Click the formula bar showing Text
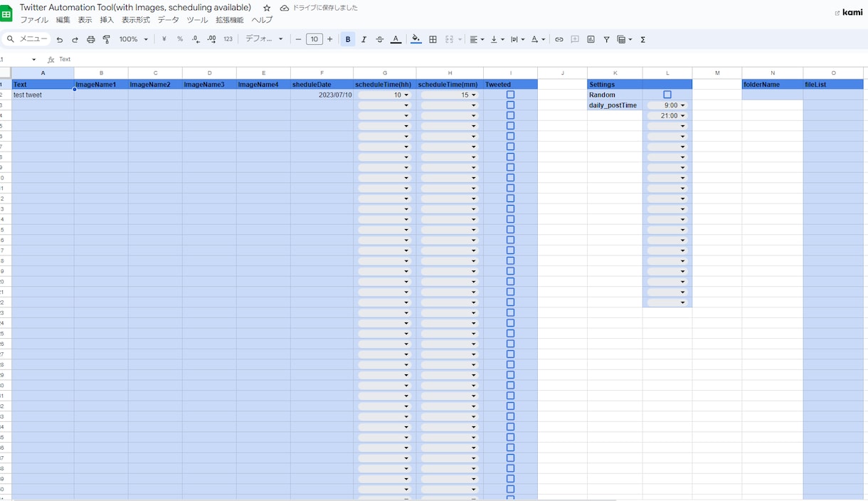The height and width of the screenshot is (501, 868). click(x=462, y=60)
